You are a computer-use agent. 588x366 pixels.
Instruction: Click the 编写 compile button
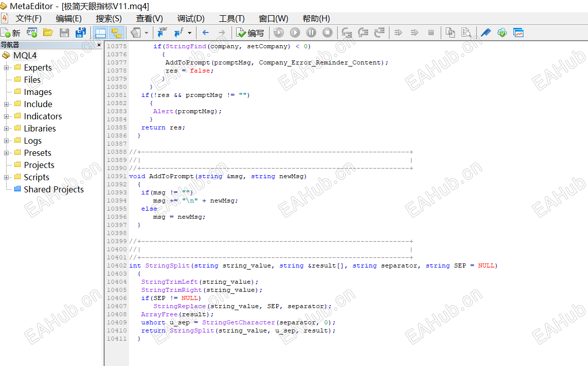pyautogui.click(x=250, y=33)
